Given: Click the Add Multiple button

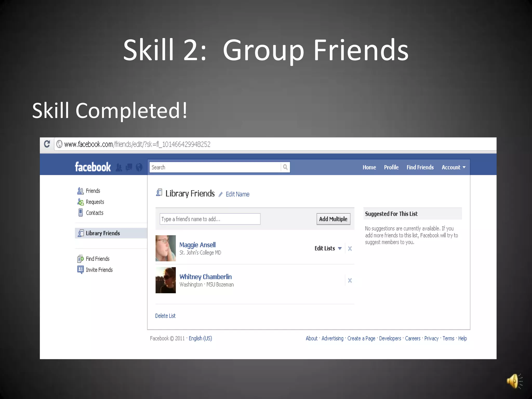Looking at the screenshot, I should pyautogui.click(x=333, y=219).
